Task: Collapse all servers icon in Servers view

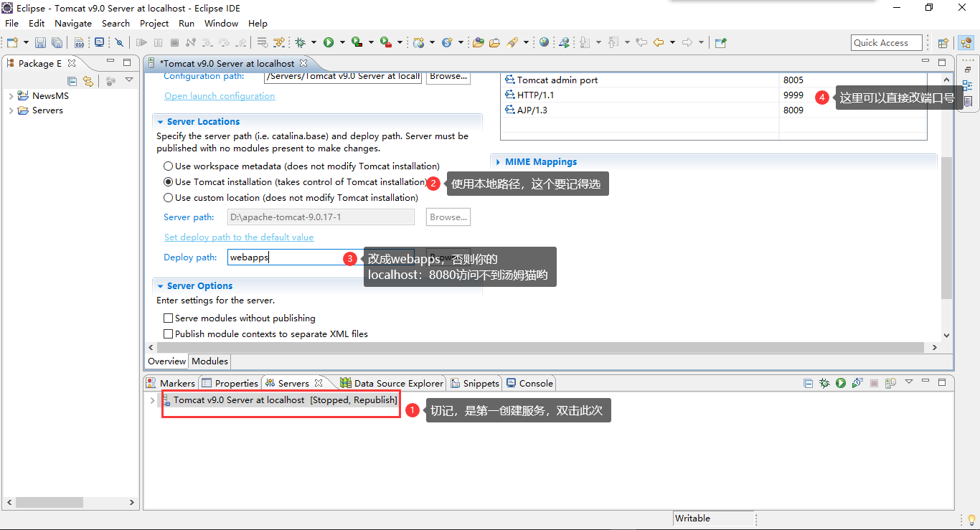Action: [809, 384]
